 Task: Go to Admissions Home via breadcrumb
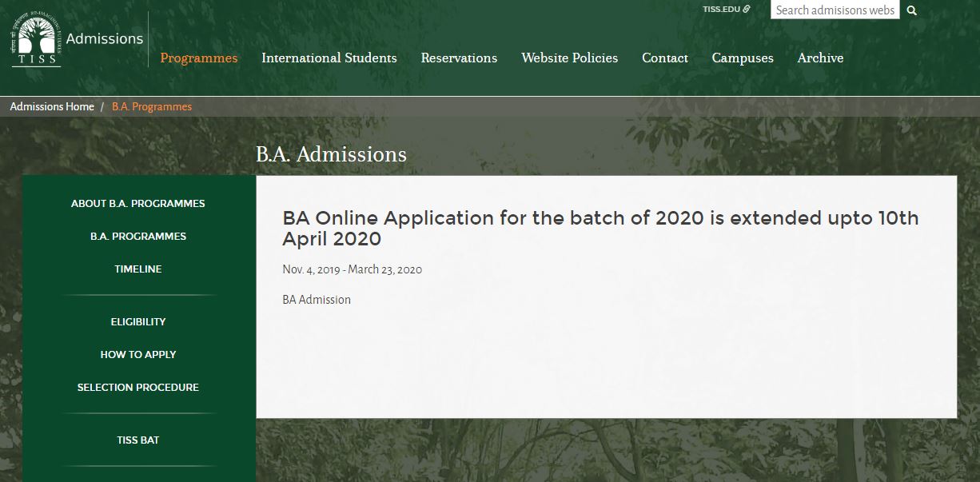[x=52, y=106]
